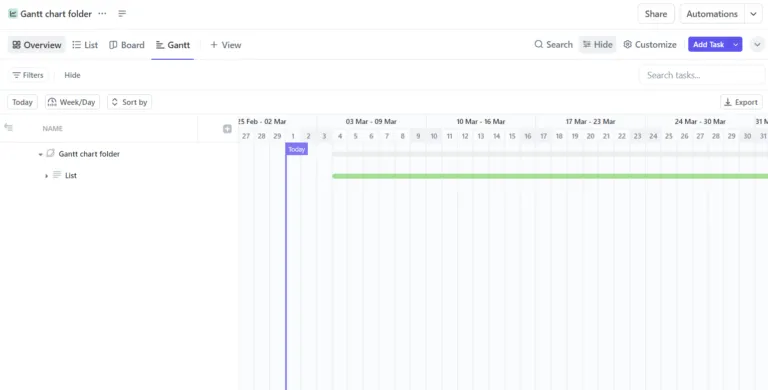Open the Week/Day zoom selector
This screenshot has height=390, width=768.
pyautogui.click(x=72, y=102)
